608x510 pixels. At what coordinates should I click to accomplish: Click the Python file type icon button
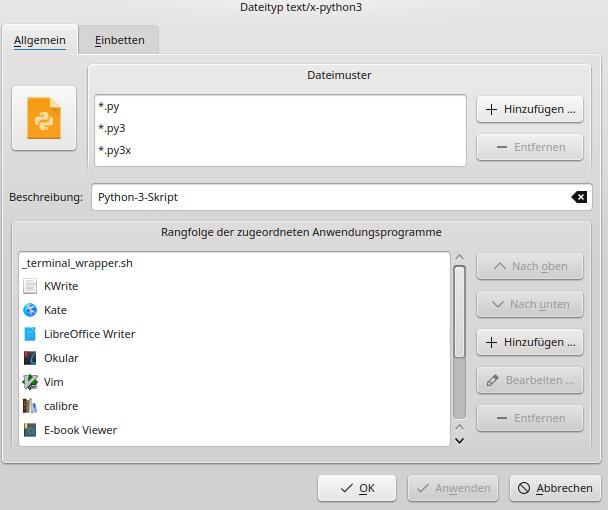pyautogui.click(x=43, y=118)
